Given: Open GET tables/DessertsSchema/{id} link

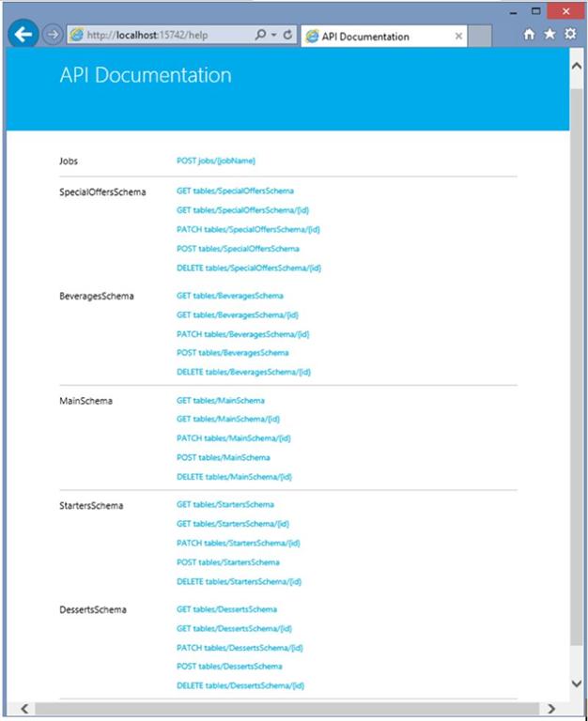Looking at the screenshot, I should pyautogui.click(x=234, y=629).
